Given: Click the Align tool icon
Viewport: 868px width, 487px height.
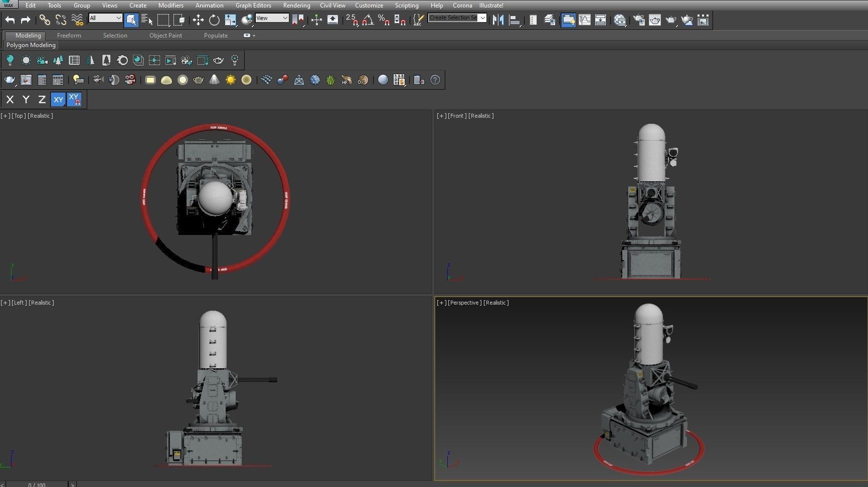Looking at the screenshot, I should coord(514,20).
